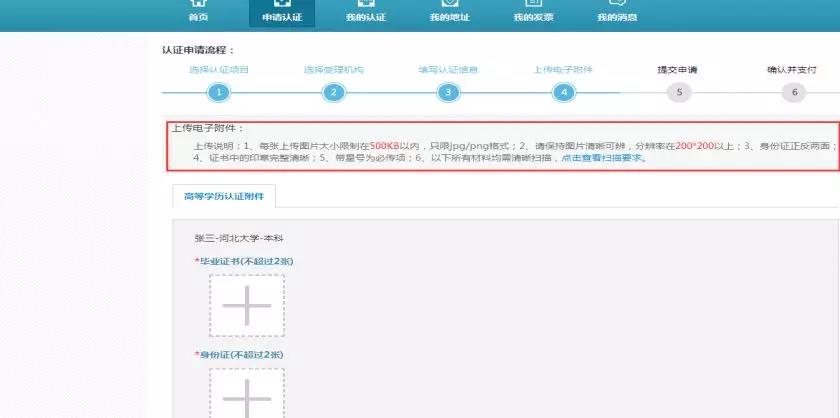Viewport: 840px width, 418px height.
Task: Select step 1 circle 选择认证项目
Action: [218, 93]
